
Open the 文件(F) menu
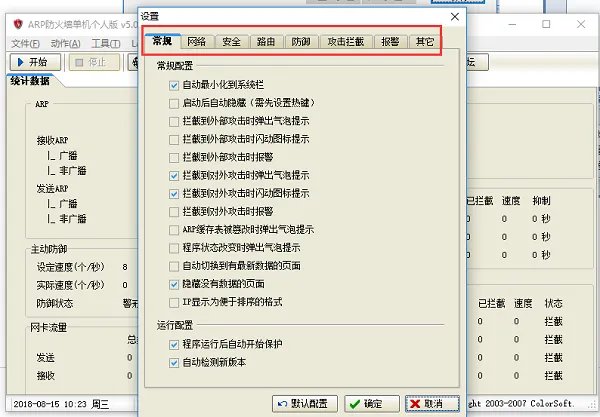pyautogui.click(x=26, y=44)
